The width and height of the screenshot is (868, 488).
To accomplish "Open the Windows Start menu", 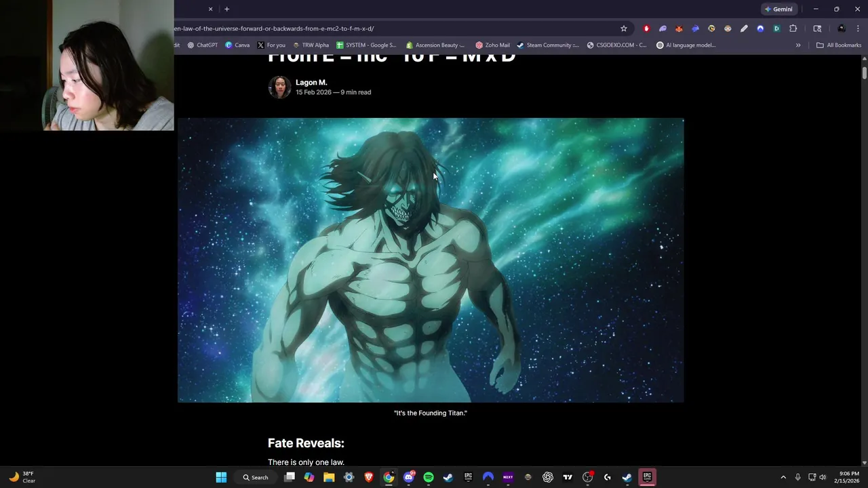I will 221,477.
